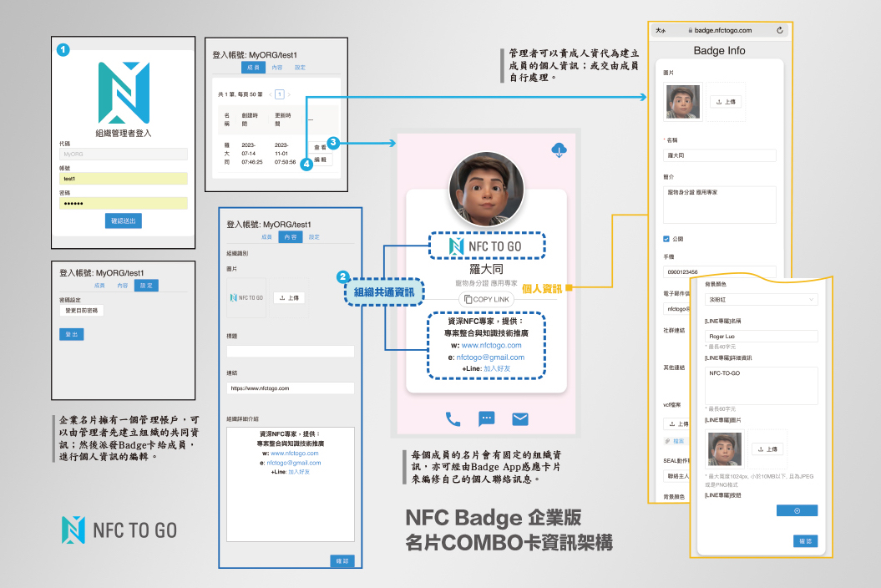Click the 2023-07-14 07:46:25 creation time cell
This screenshot has width=881, height=588.
tap(251, 154)
